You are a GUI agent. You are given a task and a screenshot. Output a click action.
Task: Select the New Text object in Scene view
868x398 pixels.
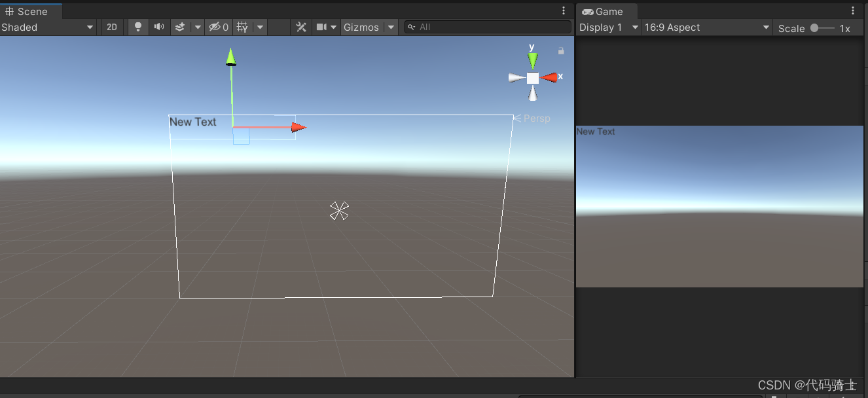[192, 122]
